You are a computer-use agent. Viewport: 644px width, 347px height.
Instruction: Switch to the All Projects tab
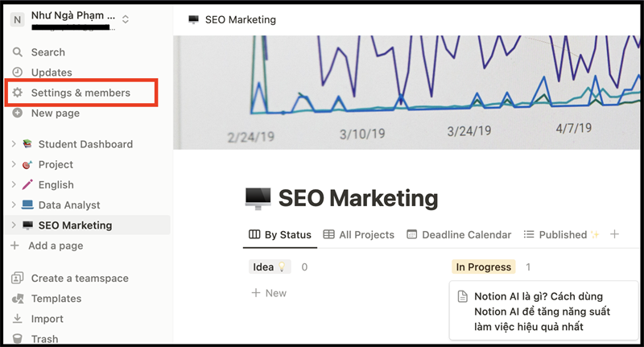[x=358, y=235]
